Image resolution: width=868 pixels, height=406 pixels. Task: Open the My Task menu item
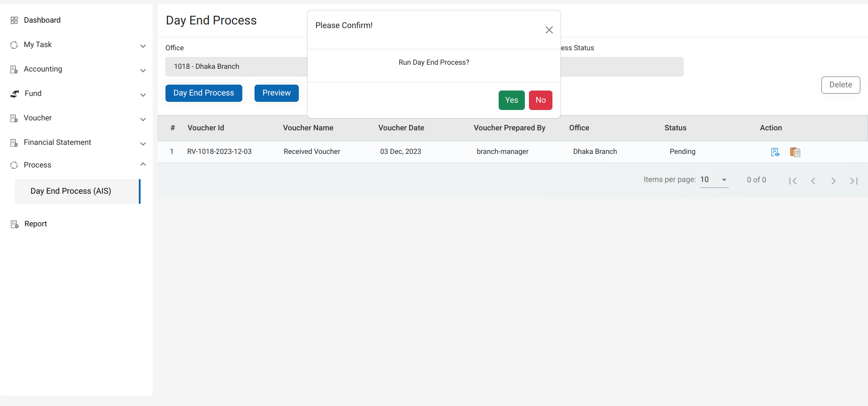[38, 45]
